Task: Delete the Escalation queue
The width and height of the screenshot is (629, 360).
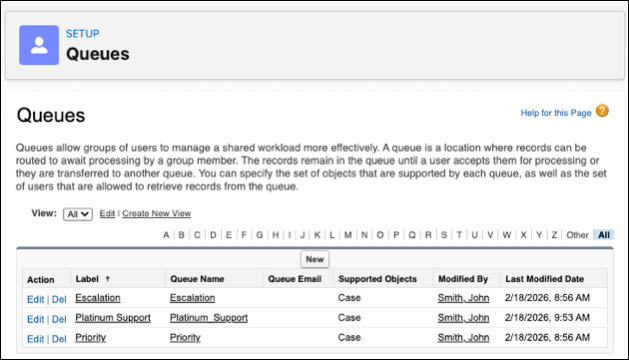Action: click(x=59, y=299)
